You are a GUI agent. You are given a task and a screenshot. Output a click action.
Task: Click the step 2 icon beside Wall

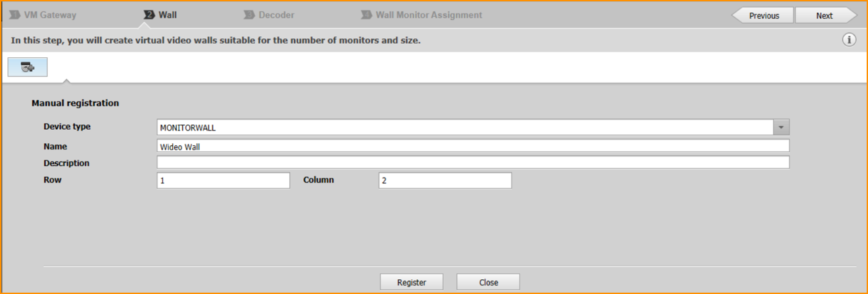(149, 15)
